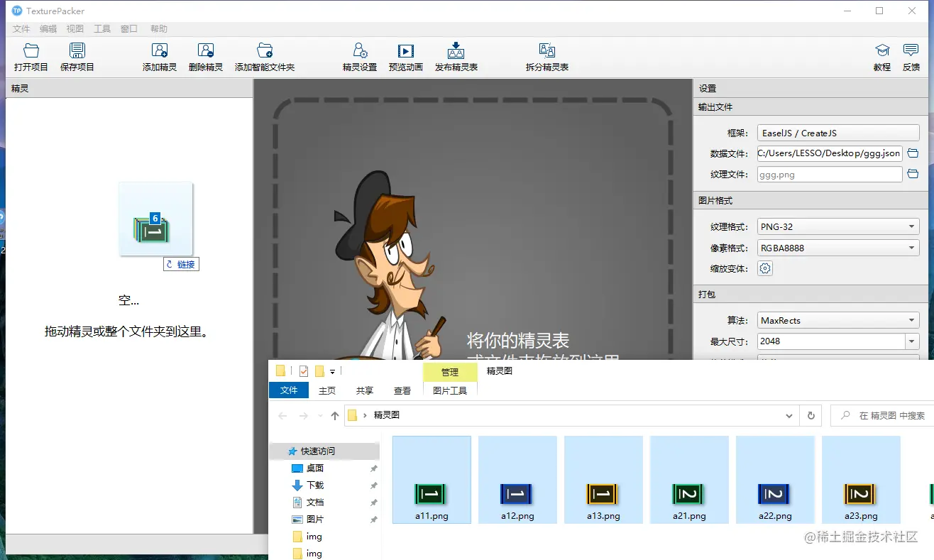The width and height of the screenshot is (934, 560).
Task: Click Explorer quick access properties checkmark icon
Action: 304,370
